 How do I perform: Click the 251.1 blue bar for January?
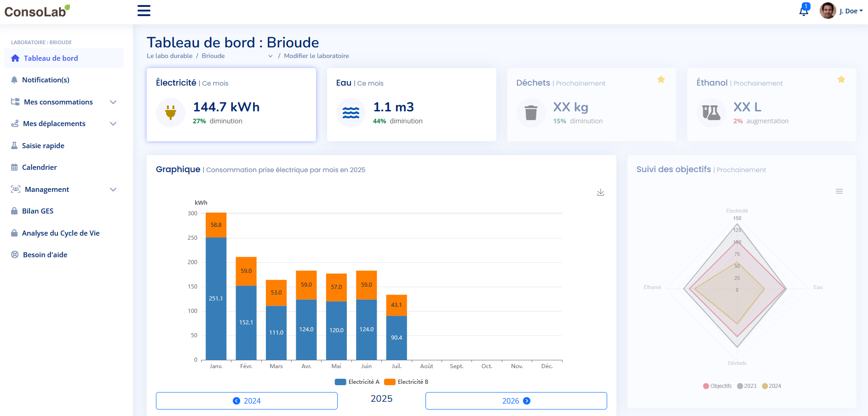216,298
